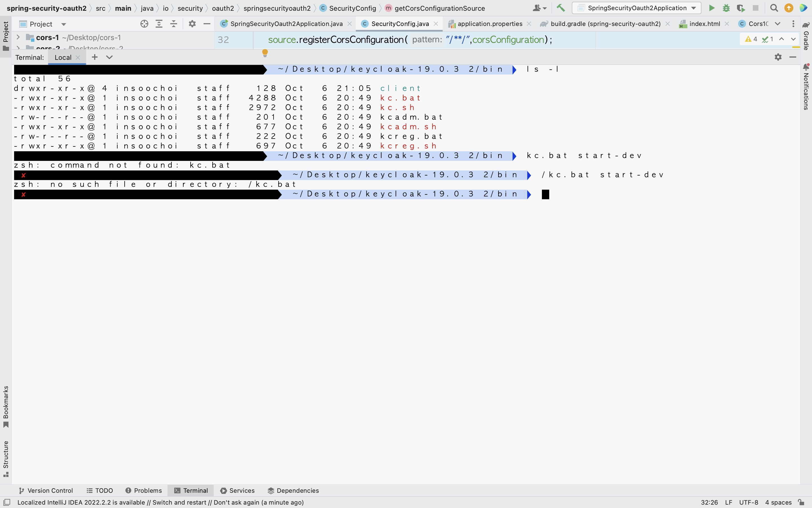The width and height of the screenshot is (812, 508).
Task: Show hidden editor tabs via chevron
Action: (x=778, y=24)
